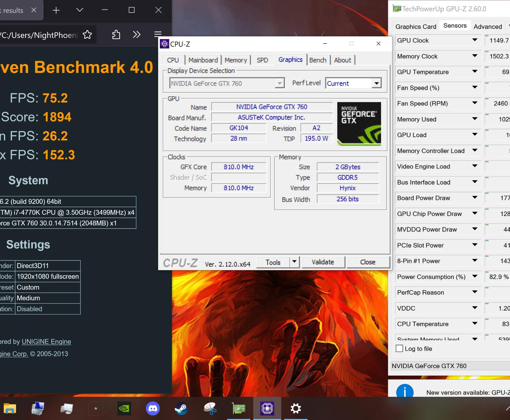Open Settings gear in the taskbar
This screenshot has width=510, height=420.
tap(296, 408)
